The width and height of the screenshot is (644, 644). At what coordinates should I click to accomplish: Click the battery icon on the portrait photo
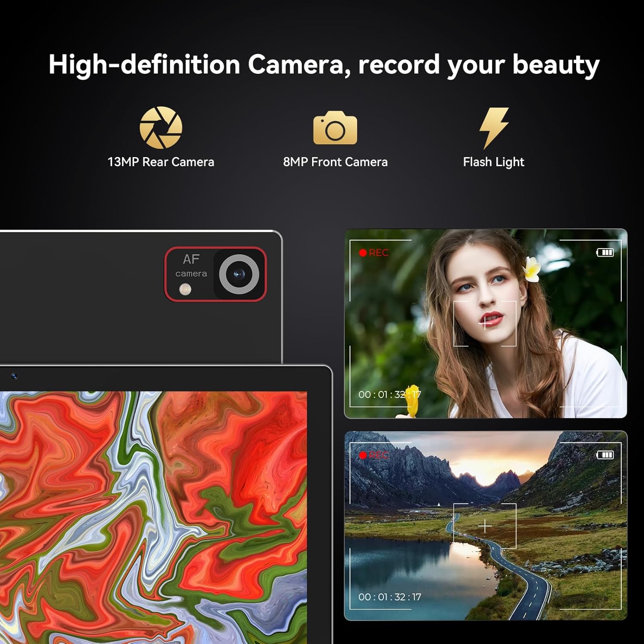tap(605, 252)
